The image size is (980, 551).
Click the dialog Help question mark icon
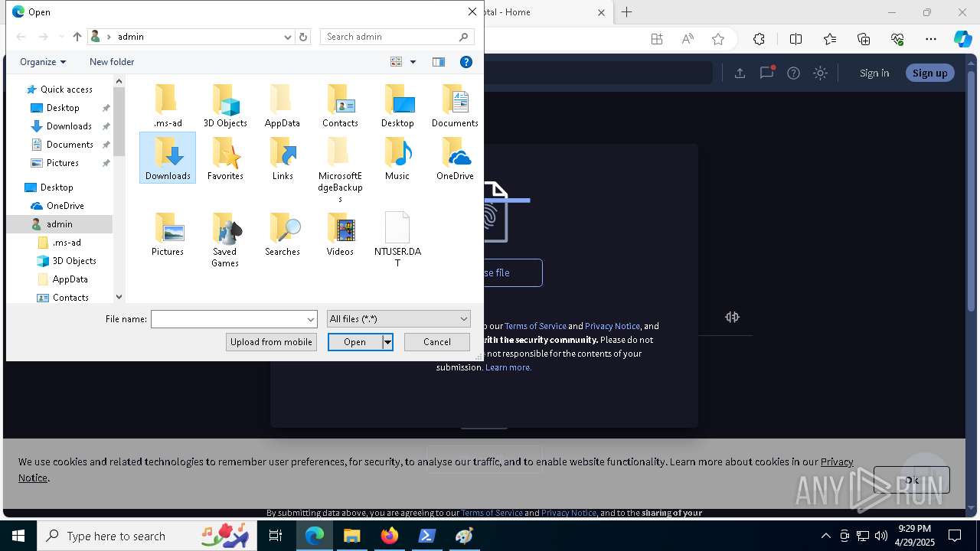pos(465,62)
